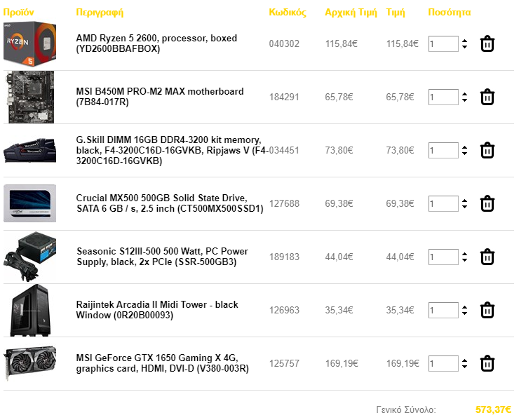
Task: Increase quantity of the Ryzen 5 processor
Action: [465, 41]
